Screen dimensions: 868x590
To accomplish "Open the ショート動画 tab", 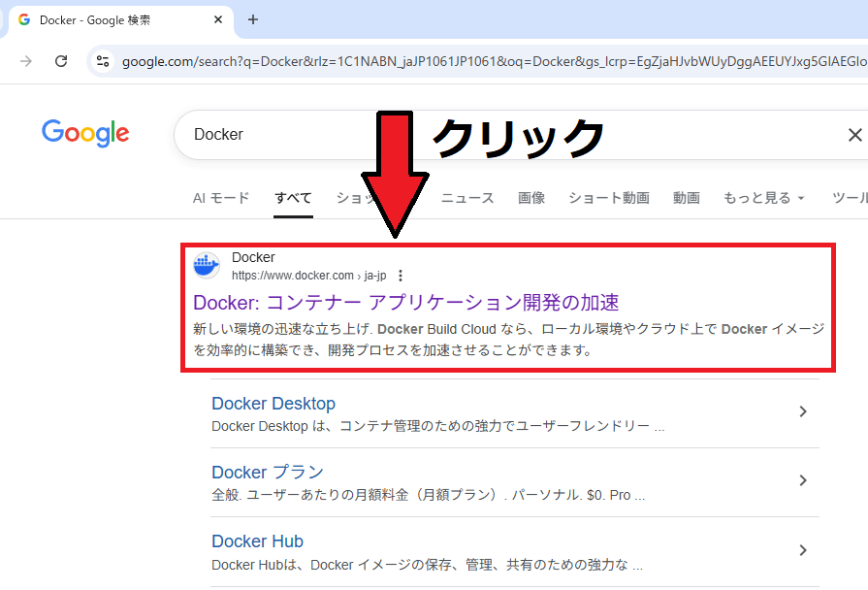I will (x=609, y=198).
